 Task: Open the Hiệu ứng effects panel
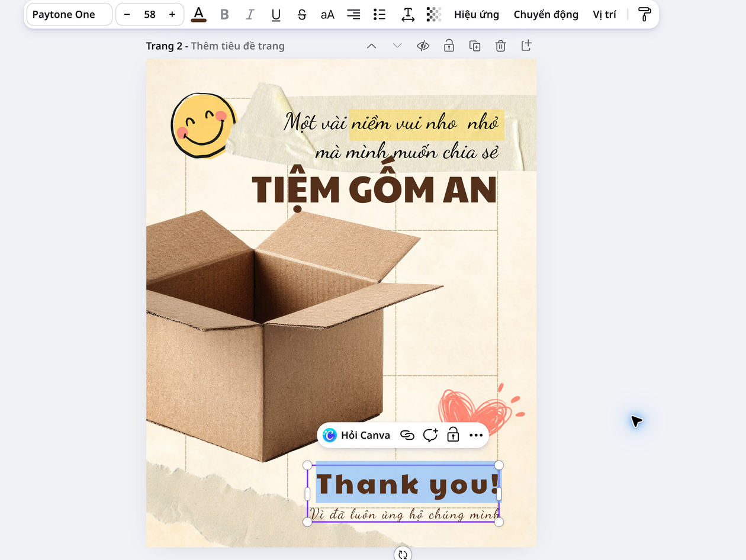[x=477, y=14]
